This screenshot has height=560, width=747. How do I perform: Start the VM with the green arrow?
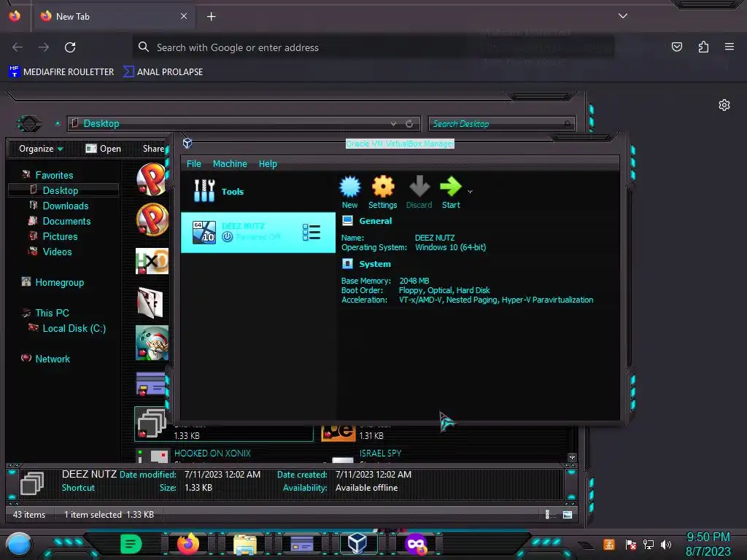(x=451, y=186)
